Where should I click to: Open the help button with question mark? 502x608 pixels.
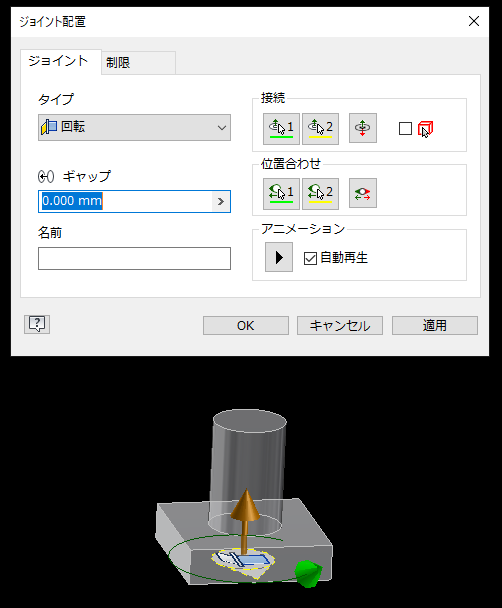37,324
